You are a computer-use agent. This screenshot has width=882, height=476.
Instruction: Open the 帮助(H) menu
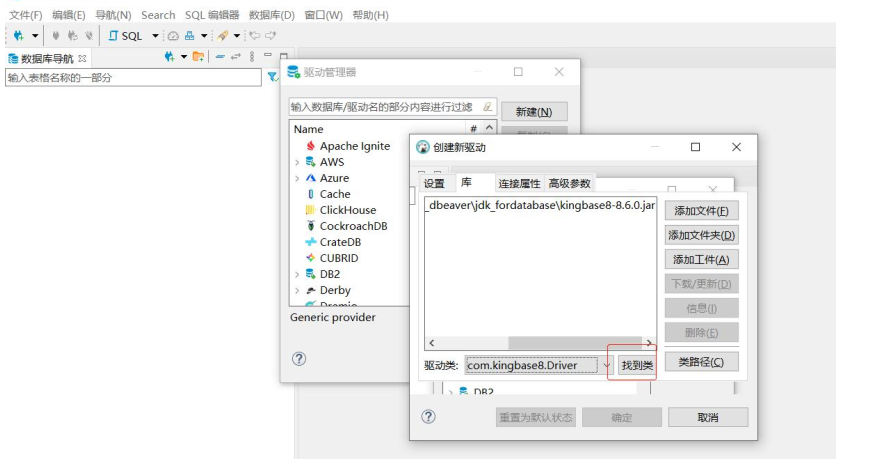370,15
